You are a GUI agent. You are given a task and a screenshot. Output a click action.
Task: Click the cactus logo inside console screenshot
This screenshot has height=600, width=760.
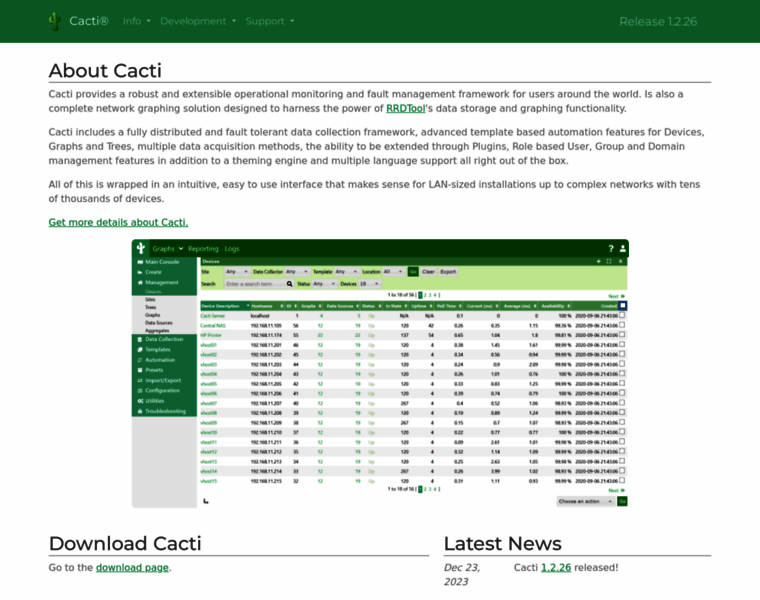pyautogui.click(x=141, y=248)
